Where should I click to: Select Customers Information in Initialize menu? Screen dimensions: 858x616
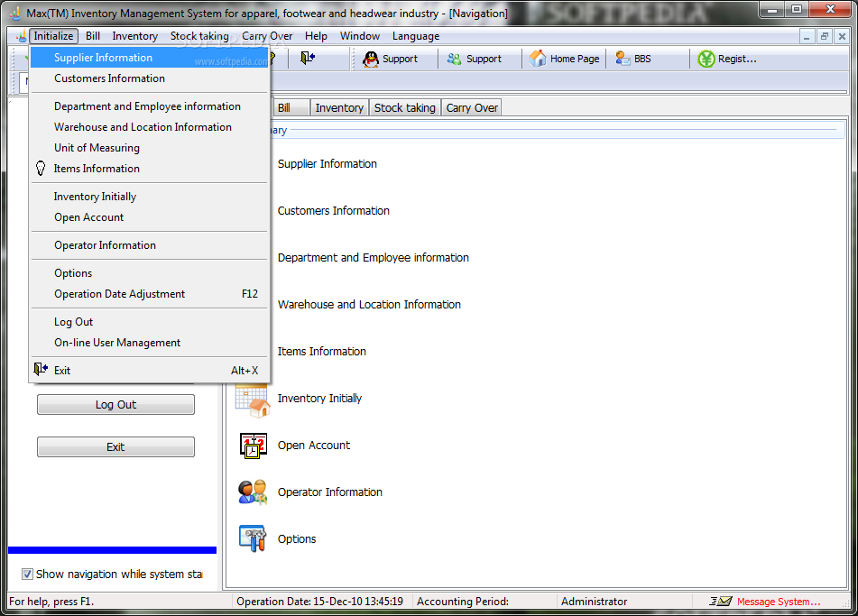coord(150,78)
